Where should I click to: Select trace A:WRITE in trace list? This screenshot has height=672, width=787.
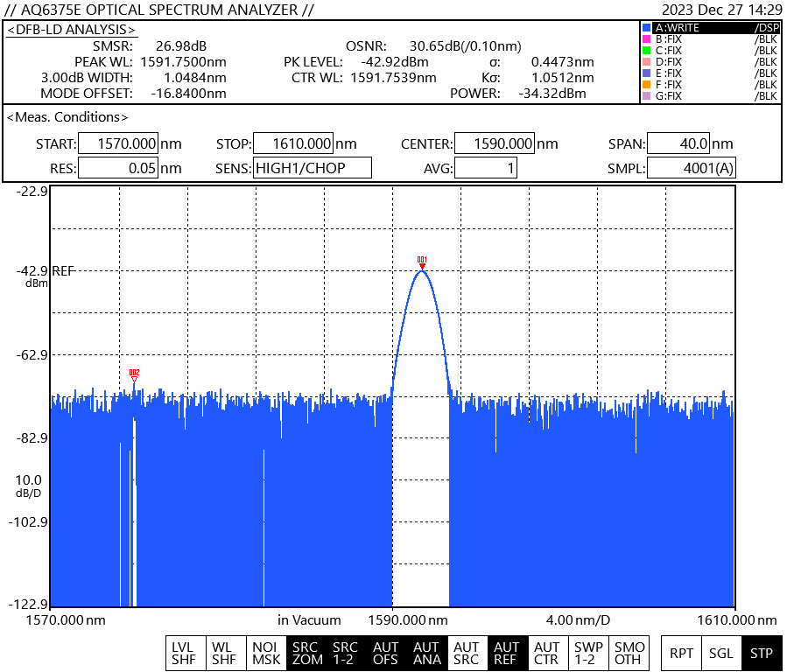pos(709,28)
